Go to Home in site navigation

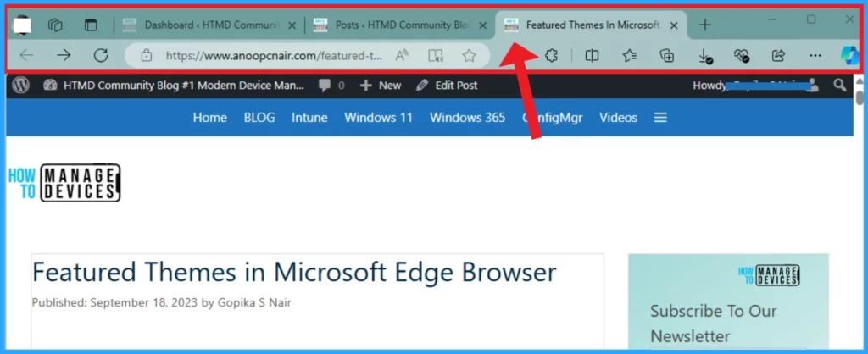(x=210, y=117)
